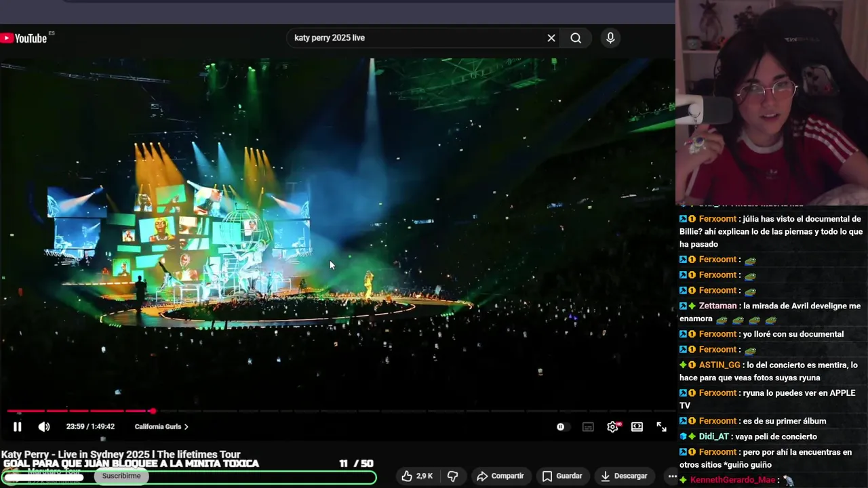Click message 'yo lloré con su documental'
This screenshot has width=868, height=488.
point(793,333)
